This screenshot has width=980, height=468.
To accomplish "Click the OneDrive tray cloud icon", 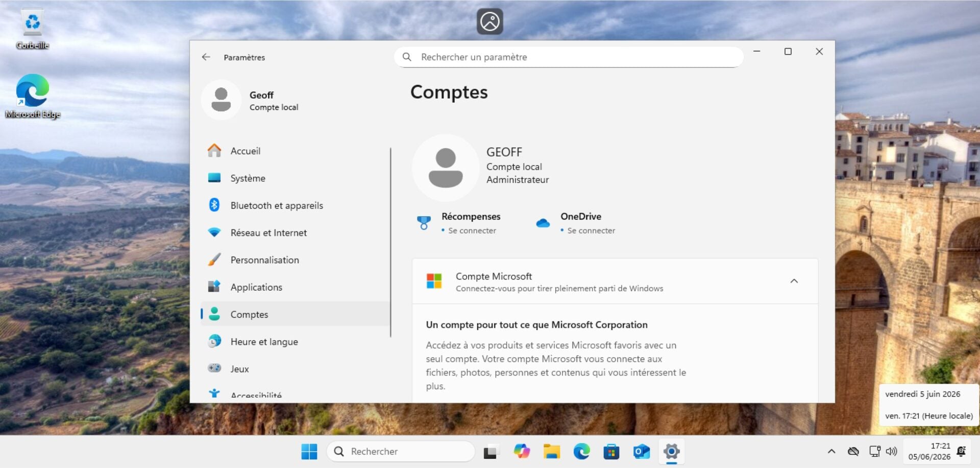I will click(853, 452).
